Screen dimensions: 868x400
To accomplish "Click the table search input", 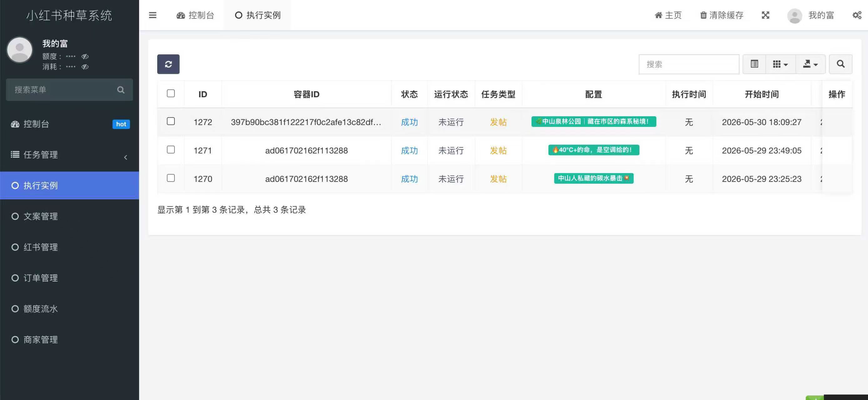I will pyautogui.click(x=689, y=64).
